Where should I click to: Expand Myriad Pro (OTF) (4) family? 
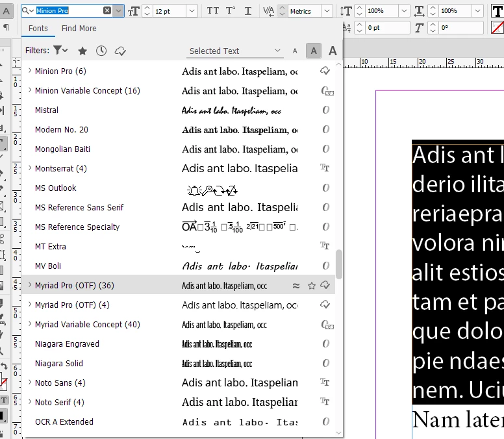(x=30, y=304)
